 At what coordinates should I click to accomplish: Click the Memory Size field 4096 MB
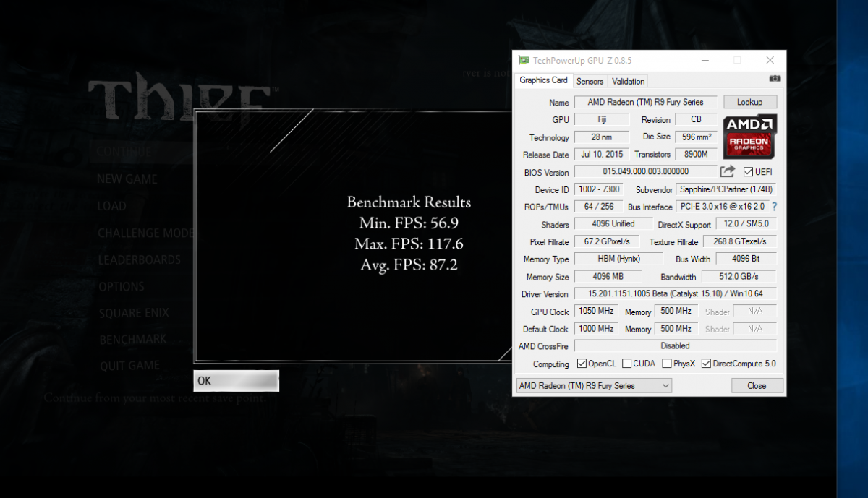[x=608, y=277]
